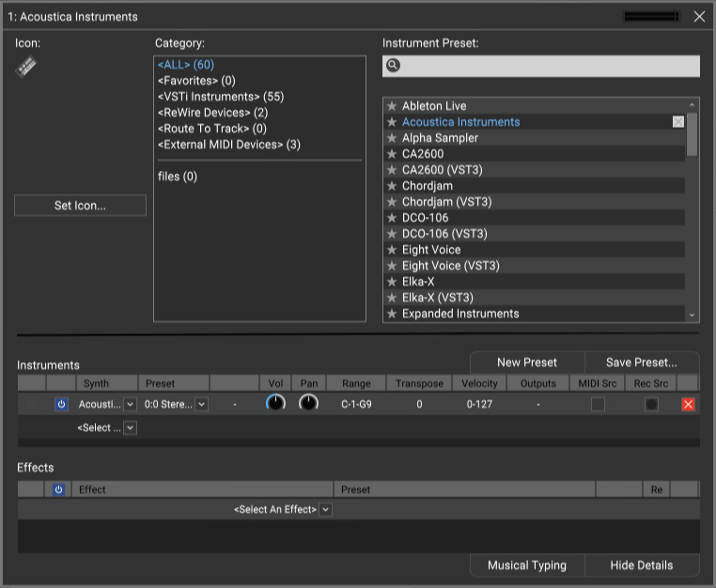This screenshot has height=588, width=716.
Task: Open the <Select An Effect> dropdown
Action: coord(325,509)
